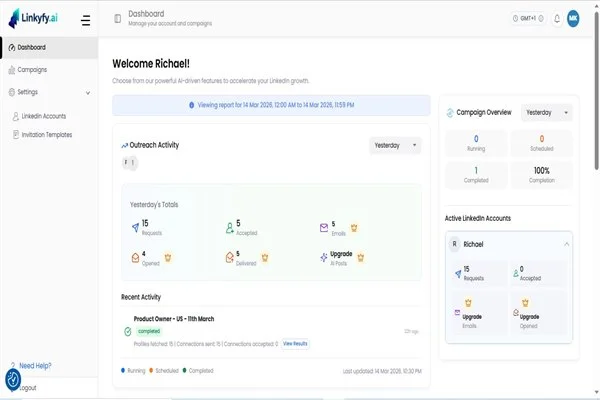Image resolution: width=600 pixels, height=400 pixels.
Task: Collapse the Settings chevron
Action: click(88, 93)
